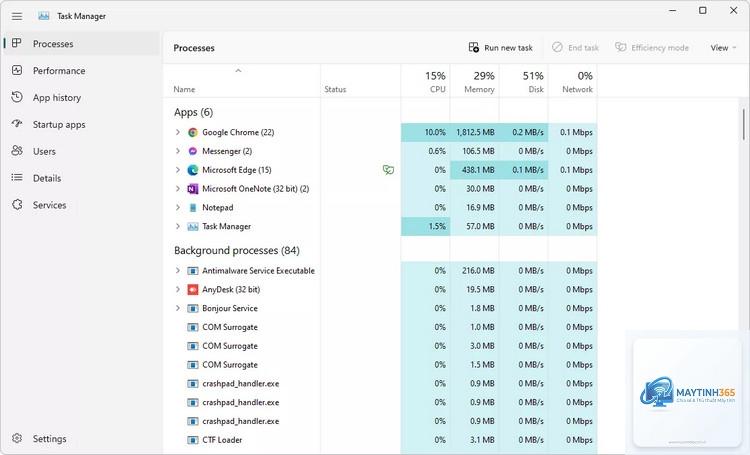Viewport: 750px width, 455px height.
Task: Click the Processes sidebar icon
Action: [17, 43]
